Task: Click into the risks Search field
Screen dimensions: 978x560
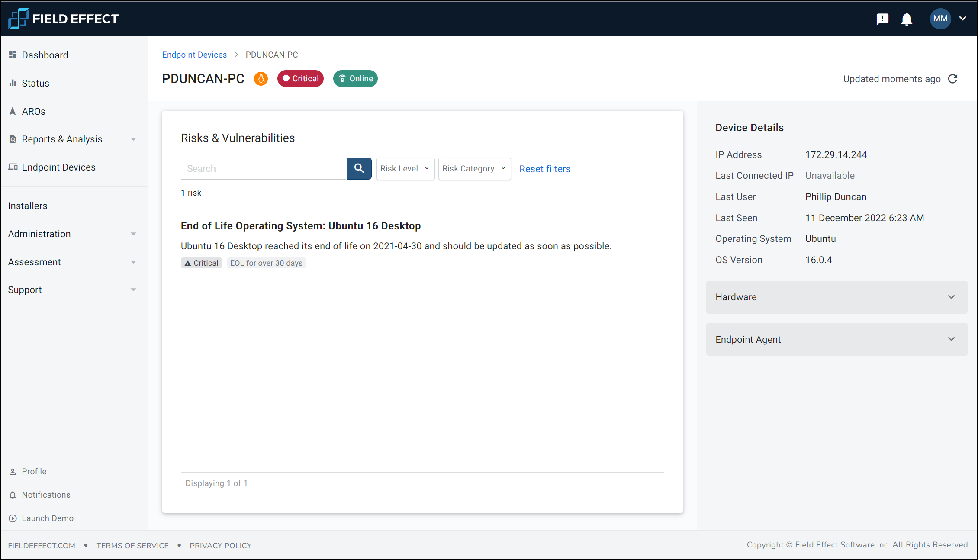Action: tap(263, 168)
